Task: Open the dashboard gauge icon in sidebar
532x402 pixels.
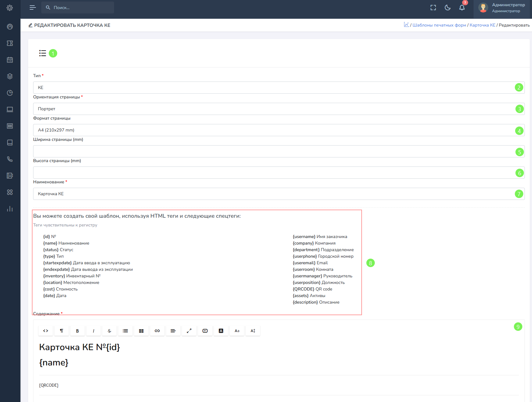Action: [x=10, y=27]
